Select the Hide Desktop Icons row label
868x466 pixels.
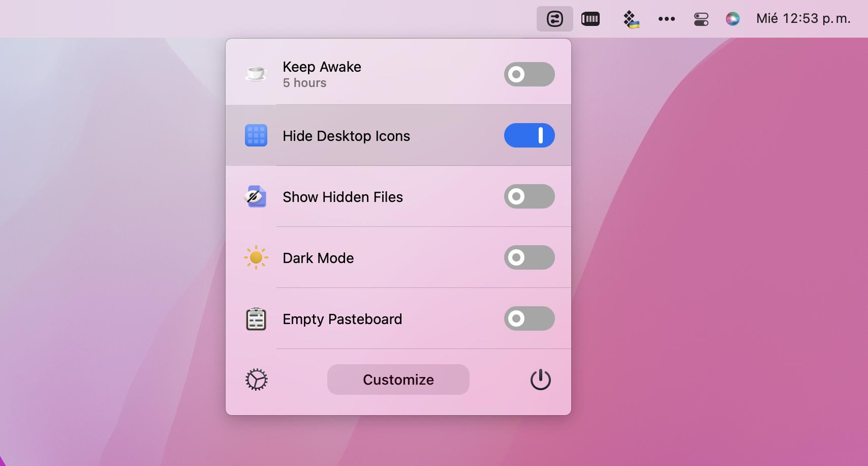click(x=346, y=136)
